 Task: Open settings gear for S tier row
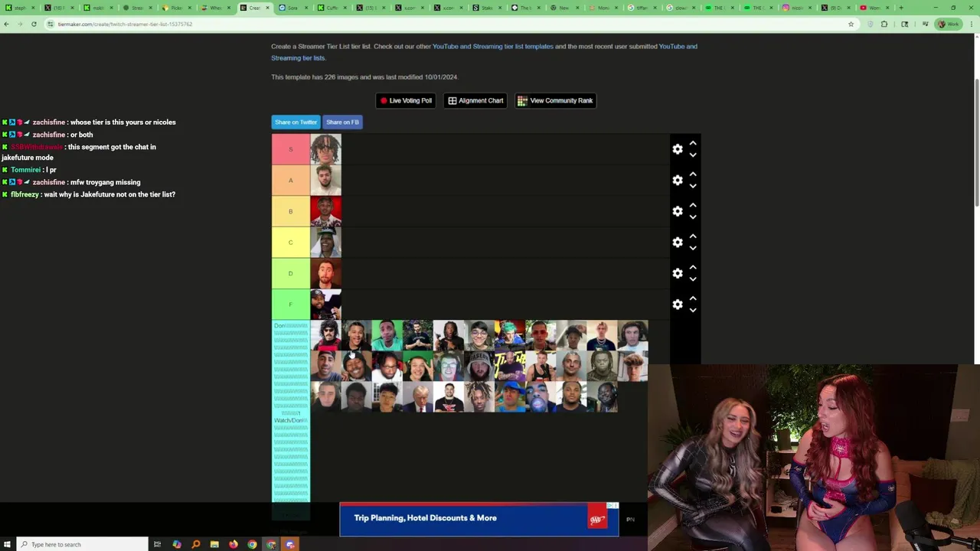click(678, 149)
